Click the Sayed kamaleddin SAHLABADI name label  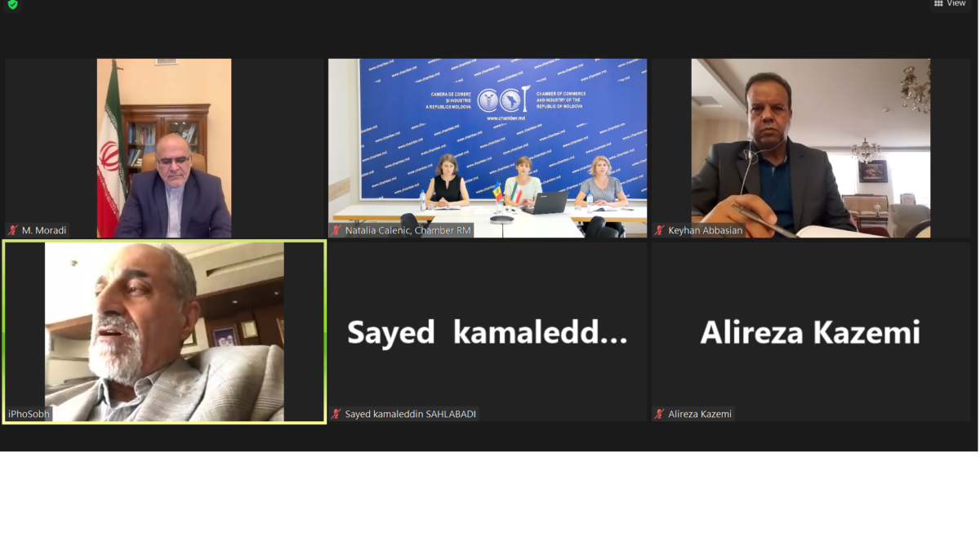[410, 414]
